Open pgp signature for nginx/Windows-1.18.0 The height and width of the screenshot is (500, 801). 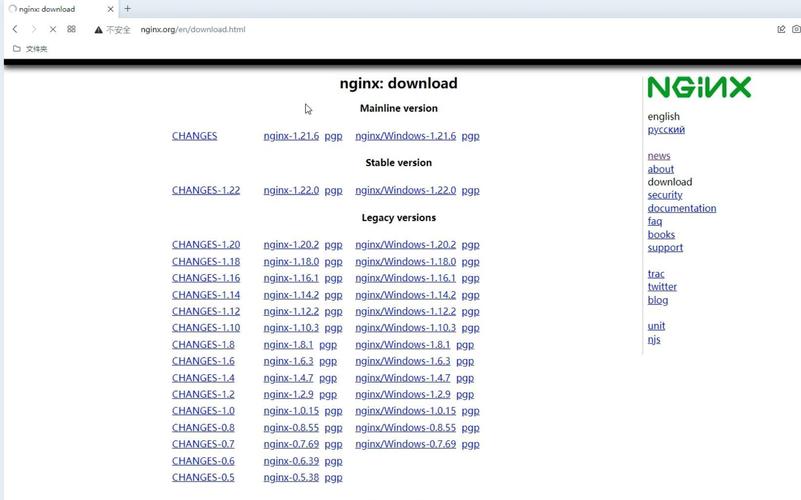point(470,261)
